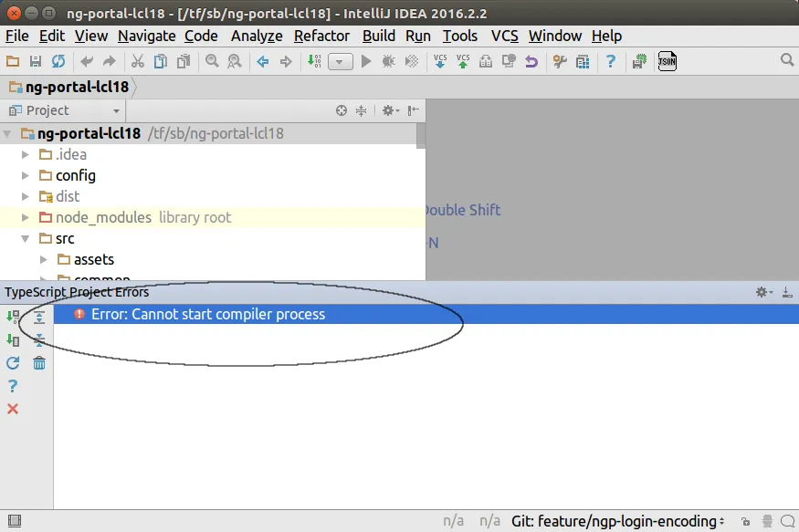
Task: Click the purple Revert arrow icon
Action: (531, 62)
